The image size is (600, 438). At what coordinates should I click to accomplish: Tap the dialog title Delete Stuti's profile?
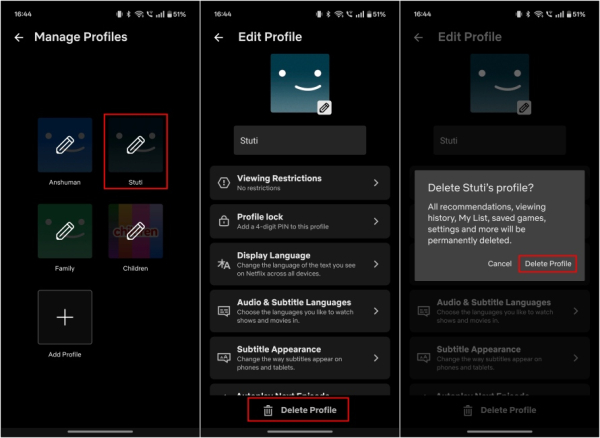(x=480, y=188)
